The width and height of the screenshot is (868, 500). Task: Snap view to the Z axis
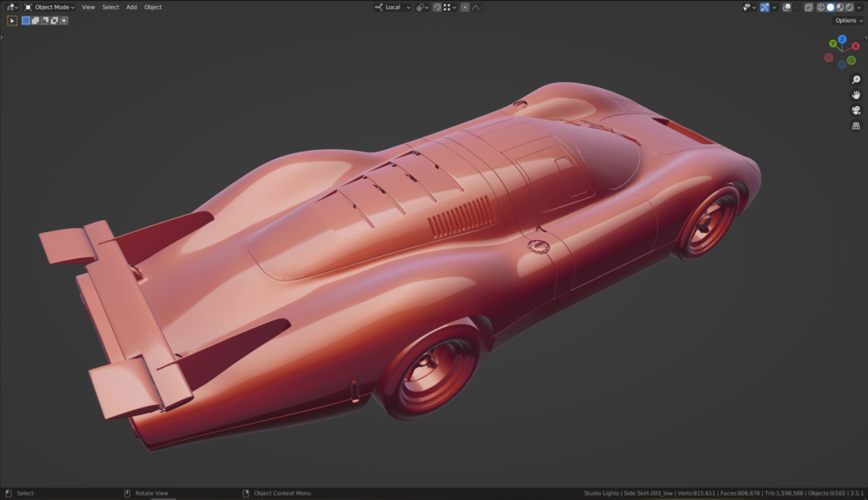click(842, 39)
